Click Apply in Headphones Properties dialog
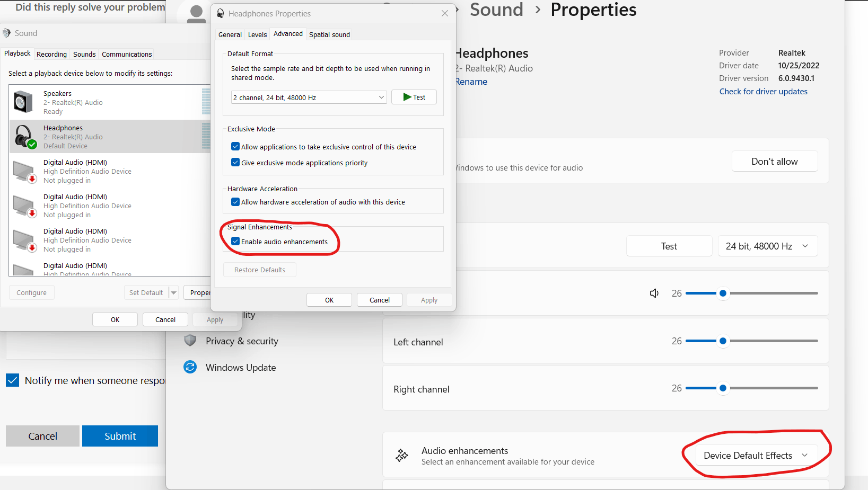 coord(429,300)
